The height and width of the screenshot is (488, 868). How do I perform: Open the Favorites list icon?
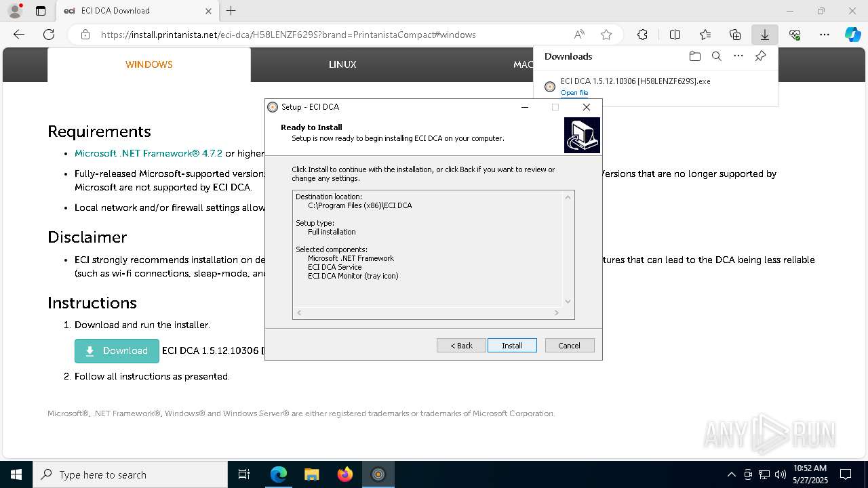click(x=705, y=35)
